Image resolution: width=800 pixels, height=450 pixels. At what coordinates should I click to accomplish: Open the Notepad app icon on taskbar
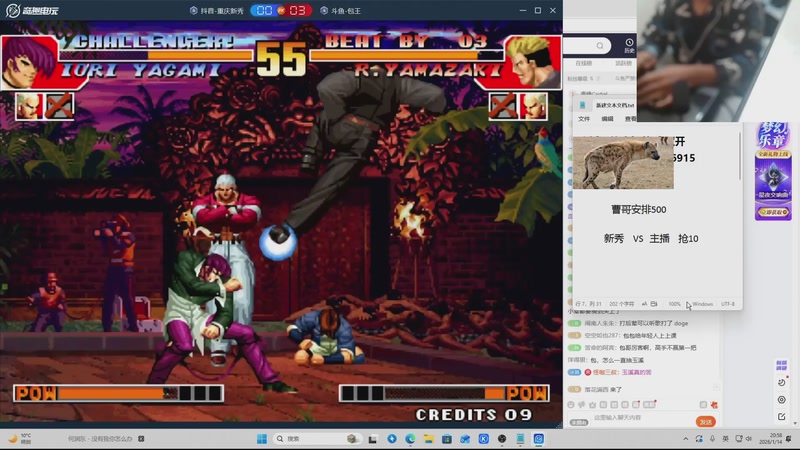click(x=520, y=439)
